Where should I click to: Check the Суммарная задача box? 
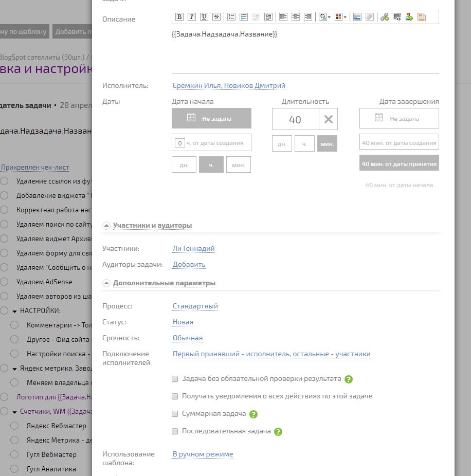[x=175, y=414]
